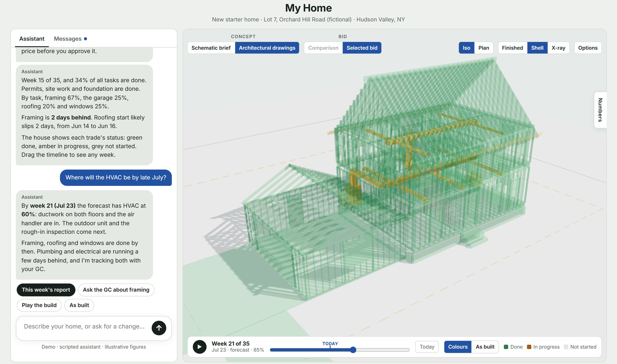
Task: Select the Schematic brief stage
Action: coord(211,48)
